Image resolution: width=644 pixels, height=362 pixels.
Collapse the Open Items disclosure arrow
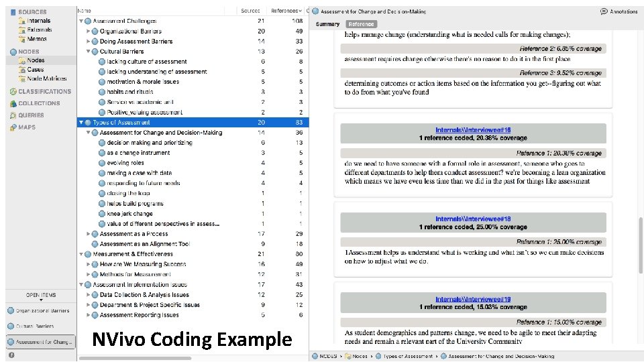point(41,300)
